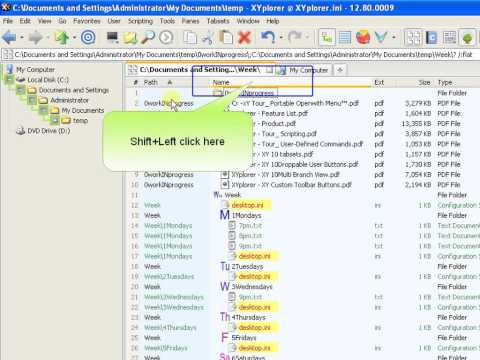Select XY 10Multi Branch View.pdf file

[x=285, y=174]
